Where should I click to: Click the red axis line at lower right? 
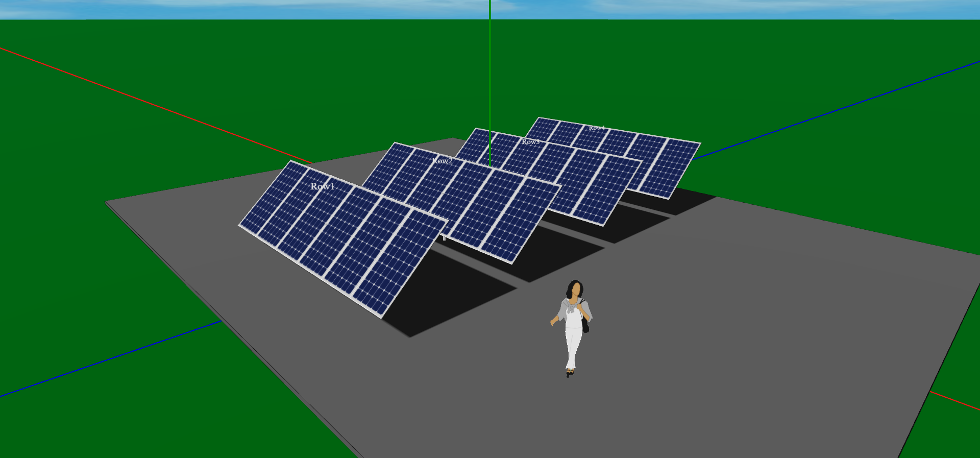coord(954,401)
